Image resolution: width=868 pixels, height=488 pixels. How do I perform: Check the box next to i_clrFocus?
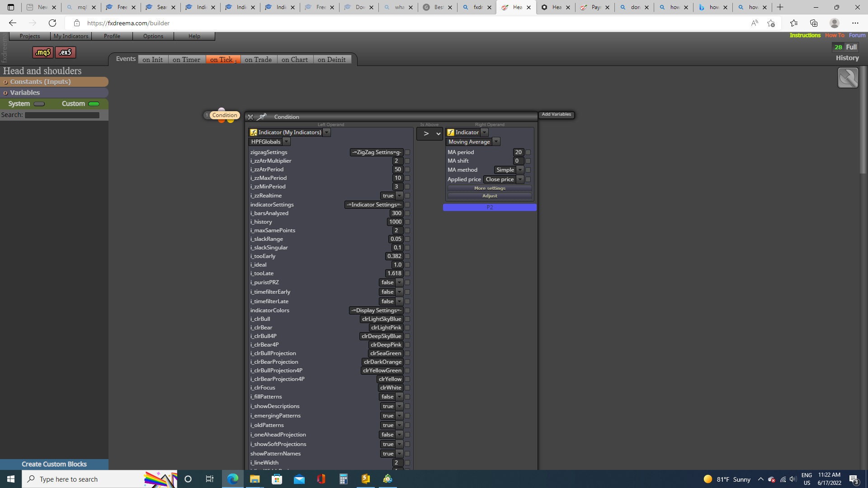point(407,388)
